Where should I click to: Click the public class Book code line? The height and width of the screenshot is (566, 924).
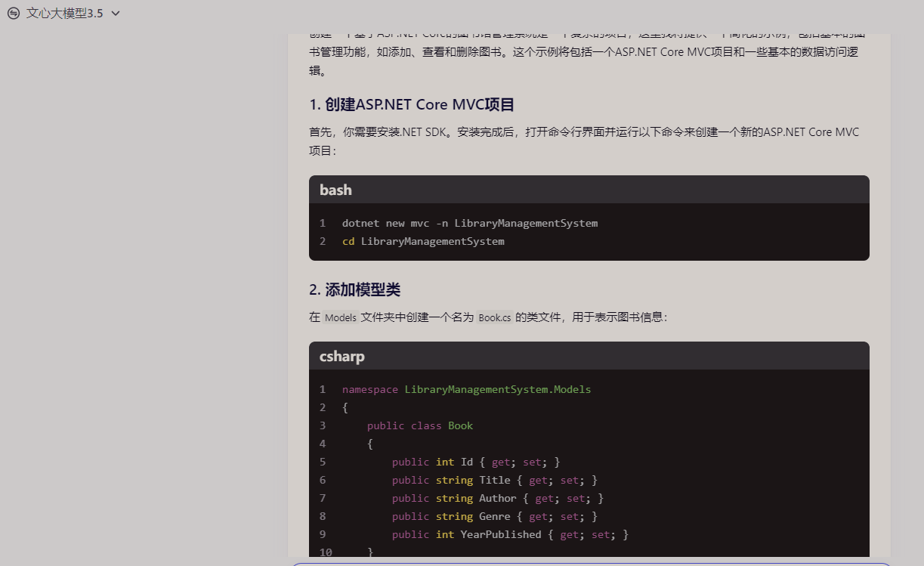click(x=420, y=425)
